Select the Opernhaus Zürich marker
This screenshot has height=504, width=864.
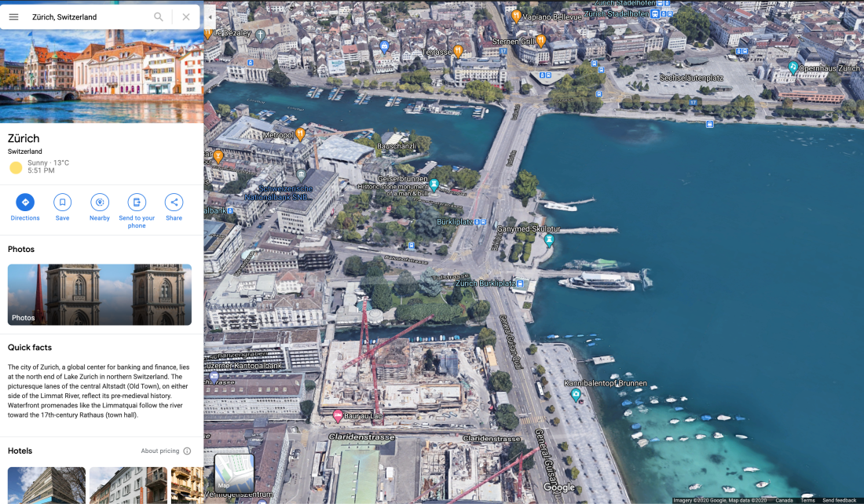(793, 68)
